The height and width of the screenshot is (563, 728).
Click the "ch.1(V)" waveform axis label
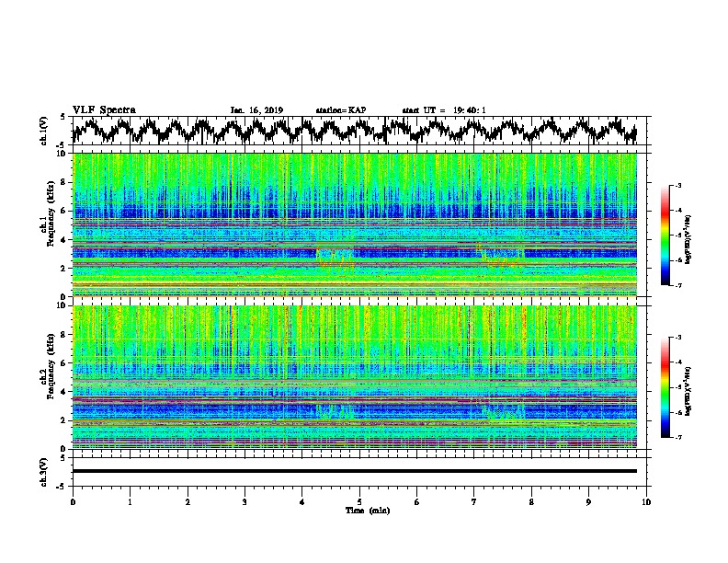[x=44, y=131]
